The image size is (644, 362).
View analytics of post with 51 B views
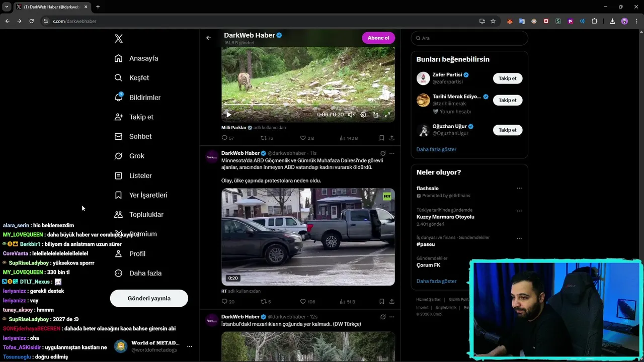[x=348, y=302]
